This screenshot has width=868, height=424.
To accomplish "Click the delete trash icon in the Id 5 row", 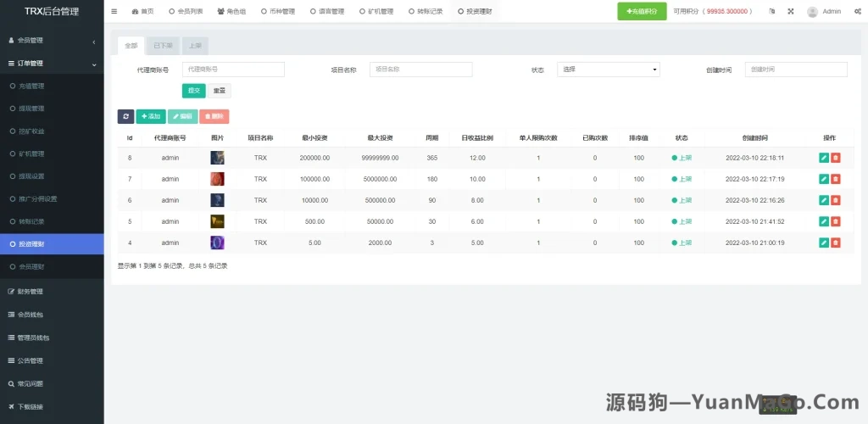I will [835, 221].
